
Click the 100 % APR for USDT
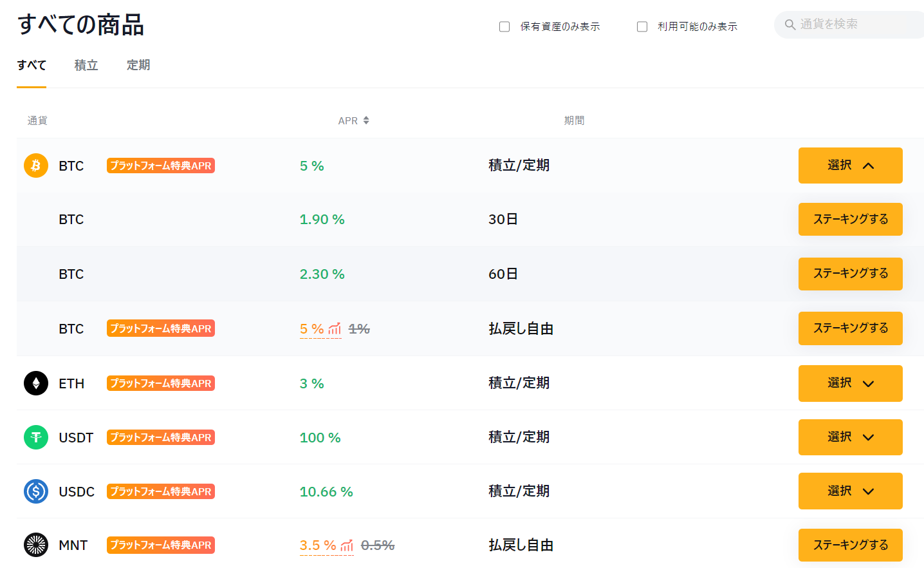320,438
